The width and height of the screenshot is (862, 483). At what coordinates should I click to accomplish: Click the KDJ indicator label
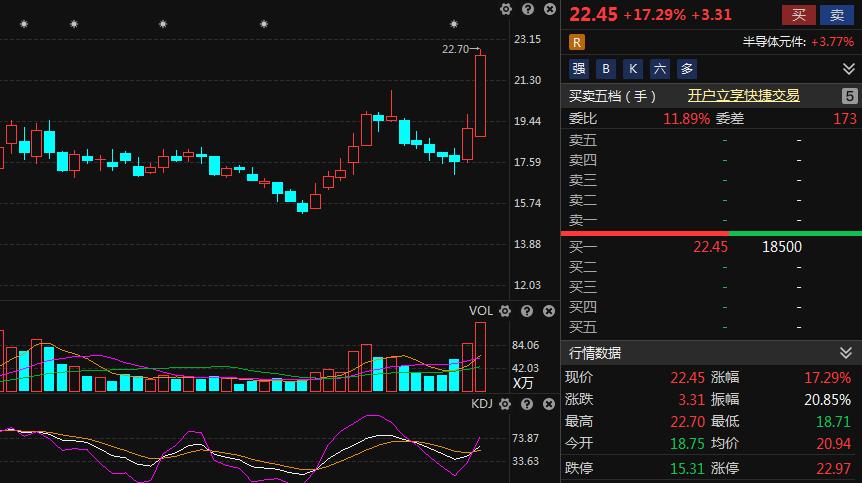[x=482, y=404]
